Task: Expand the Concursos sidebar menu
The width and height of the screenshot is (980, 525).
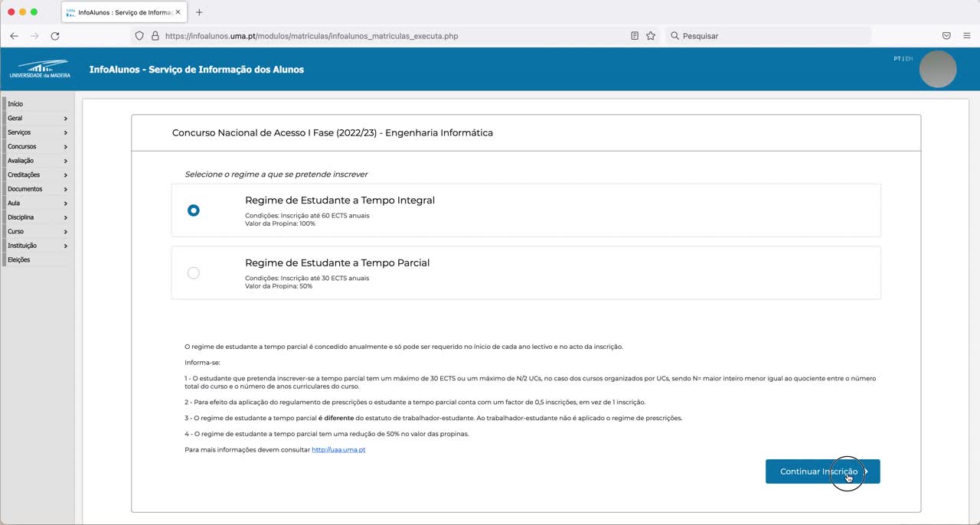Action: pyautogui.click(x=36, y=147)
